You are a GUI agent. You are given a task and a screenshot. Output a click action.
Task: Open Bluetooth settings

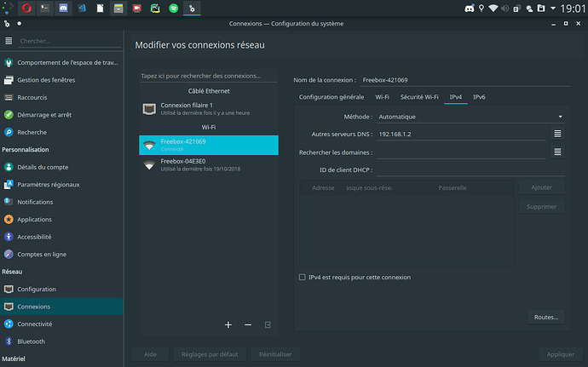[62, 341]
